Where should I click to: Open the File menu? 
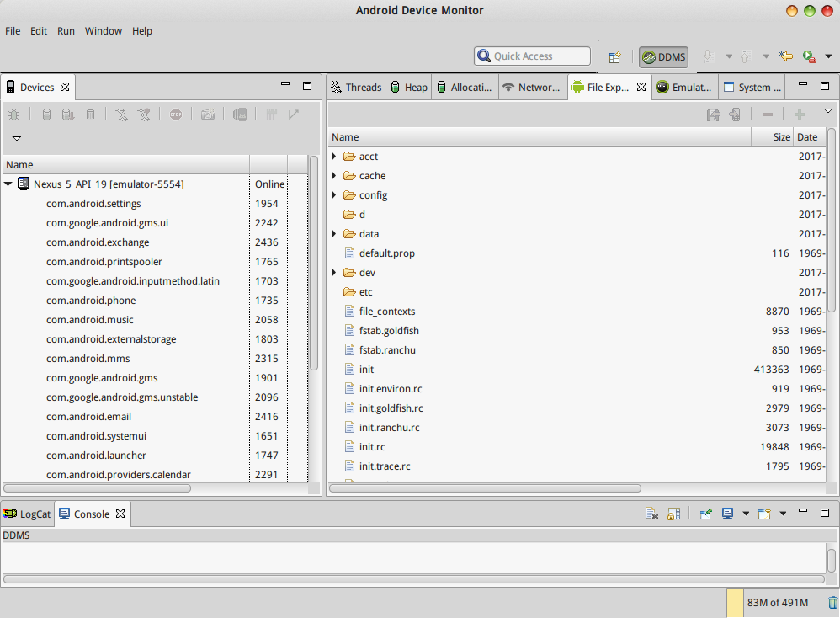tap(13, 31)
